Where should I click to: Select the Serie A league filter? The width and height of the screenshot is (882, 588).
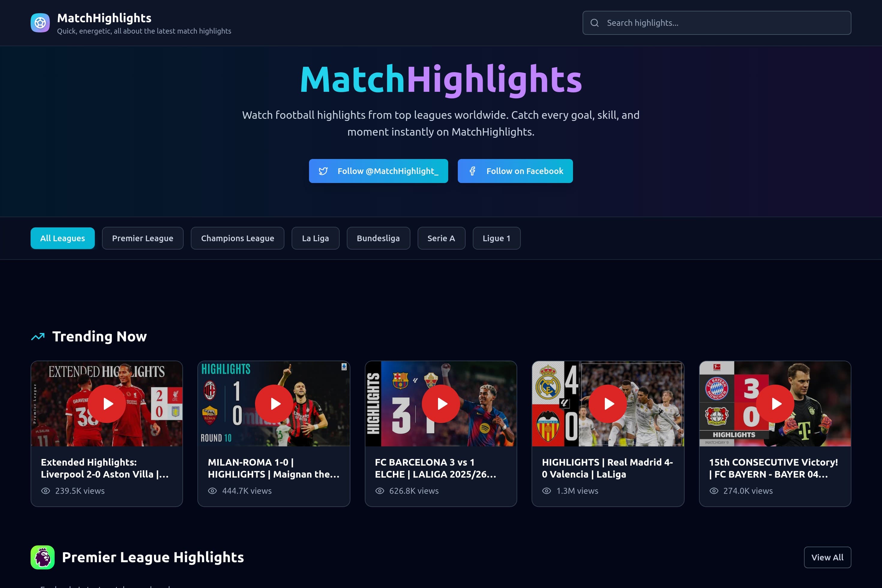(x=441, y=238)
